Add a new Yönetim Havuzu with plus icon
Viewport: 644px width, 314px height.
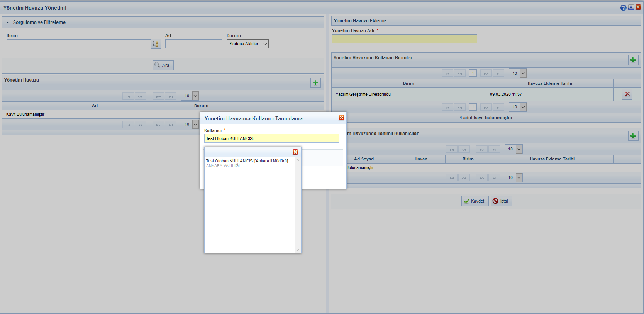(x=315, y=83)
